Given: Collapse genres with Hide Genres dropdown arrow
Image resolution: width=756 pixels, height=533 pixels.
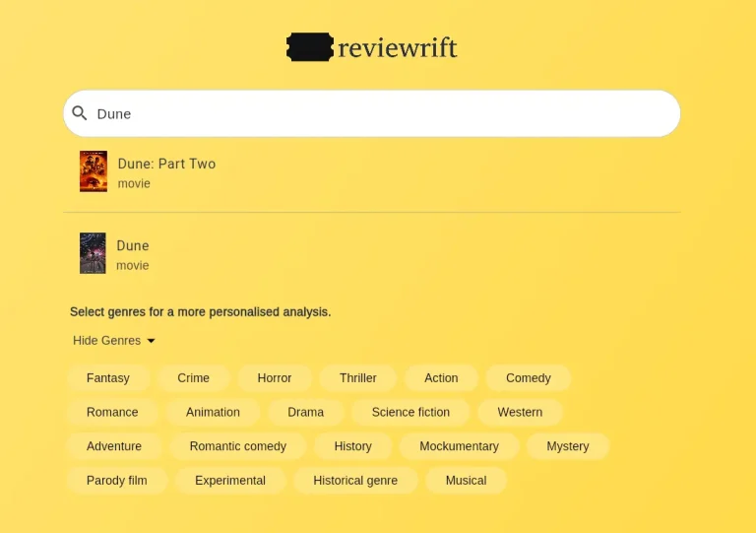Looking at the screenshot, I should [x=151, y=341].
